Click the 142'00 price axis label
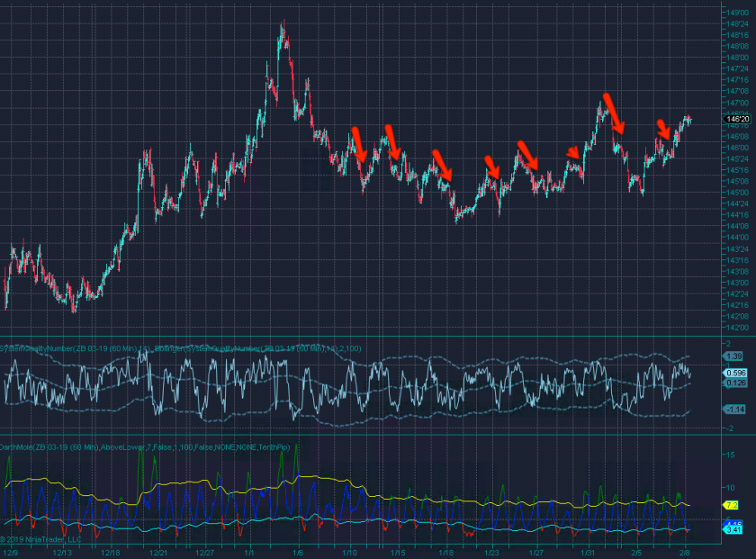Image resolution: width=756 pixels, height=559 pixels. coord(736,328)
